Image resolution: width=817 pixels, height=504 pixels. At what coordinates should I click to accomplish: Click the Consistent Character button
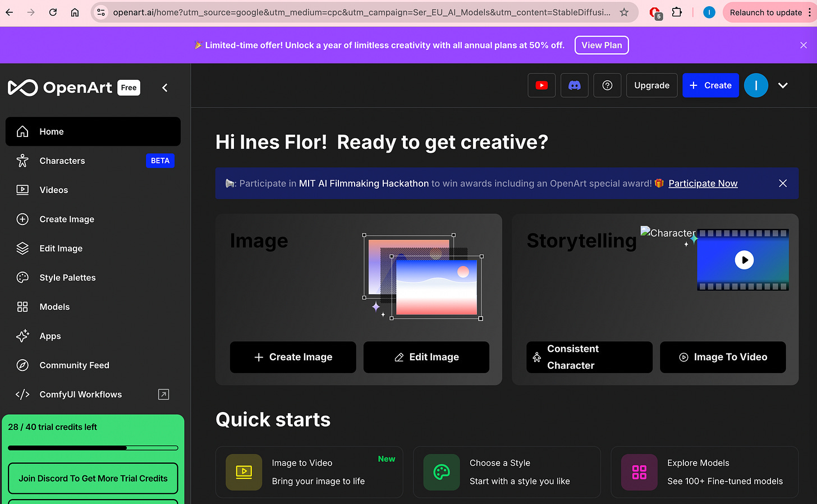pos(589,357)
